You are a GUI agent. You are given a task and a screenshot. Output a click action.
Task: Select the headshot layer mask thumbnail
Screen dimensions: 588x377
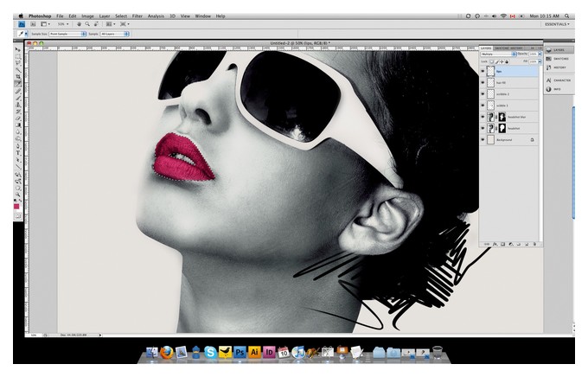point(502,128)
